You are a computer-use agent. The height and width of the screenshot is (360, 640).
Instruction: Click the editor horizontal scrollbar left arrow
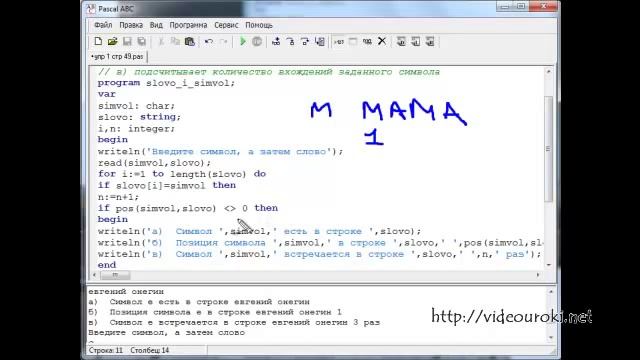click(94, 275)
